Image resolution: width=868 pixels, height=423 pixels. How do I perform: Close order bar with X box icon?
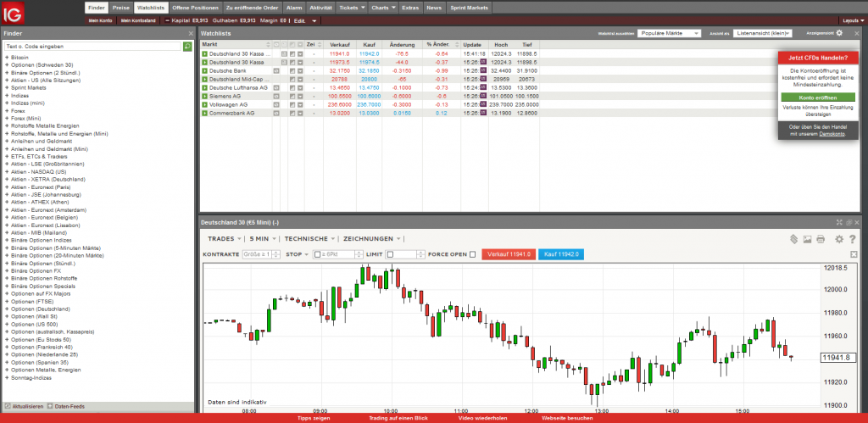(853, 254)
